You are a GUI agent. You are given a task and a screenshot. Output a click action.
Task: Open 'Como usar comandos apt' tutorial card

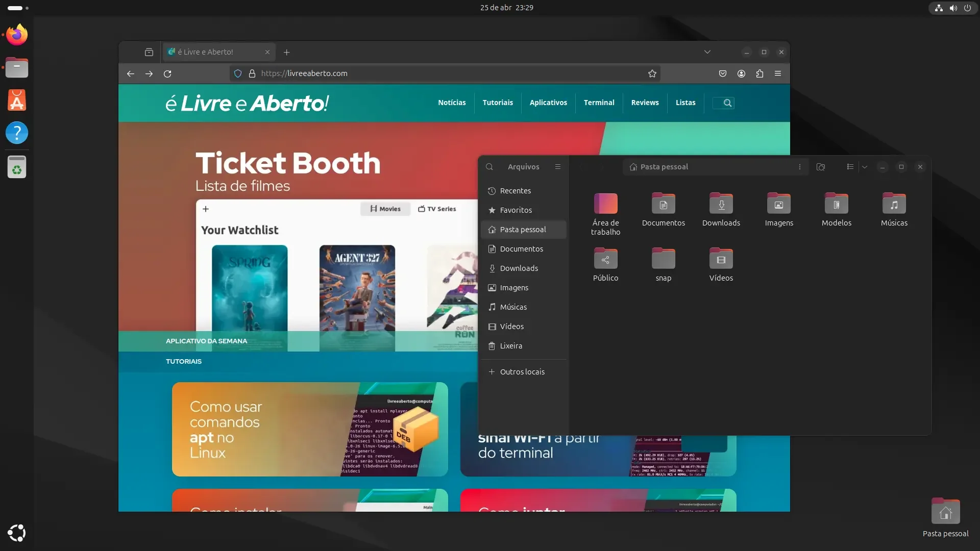tap(310, 429)
